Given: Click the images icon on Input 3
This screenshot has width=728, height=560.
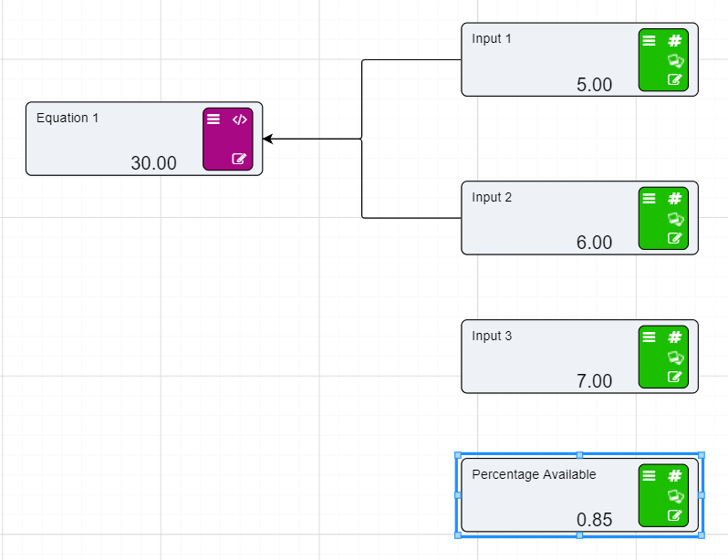Looking at the screenshot, I should [675, 358].
